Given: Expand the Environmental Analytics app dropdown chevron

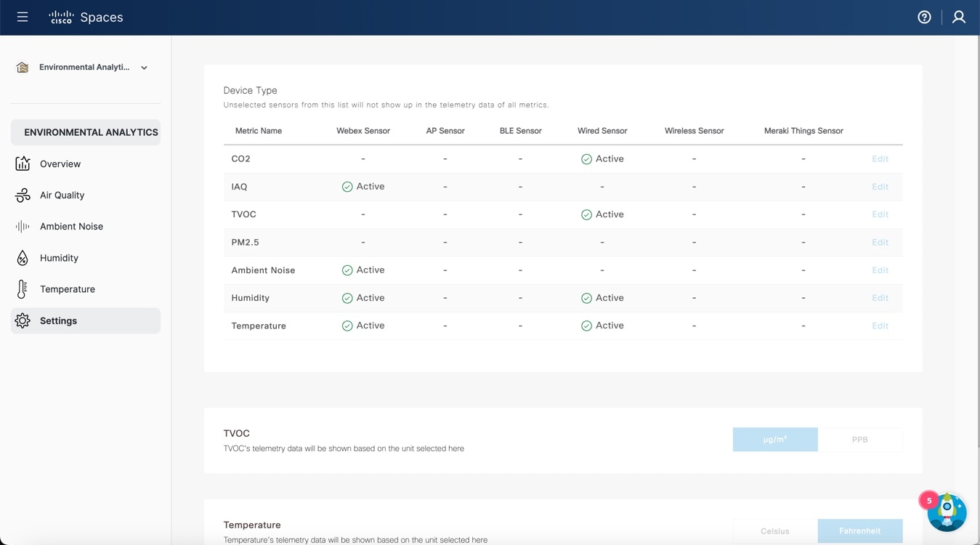Looking at the screenshot, I should click(144, 68).
